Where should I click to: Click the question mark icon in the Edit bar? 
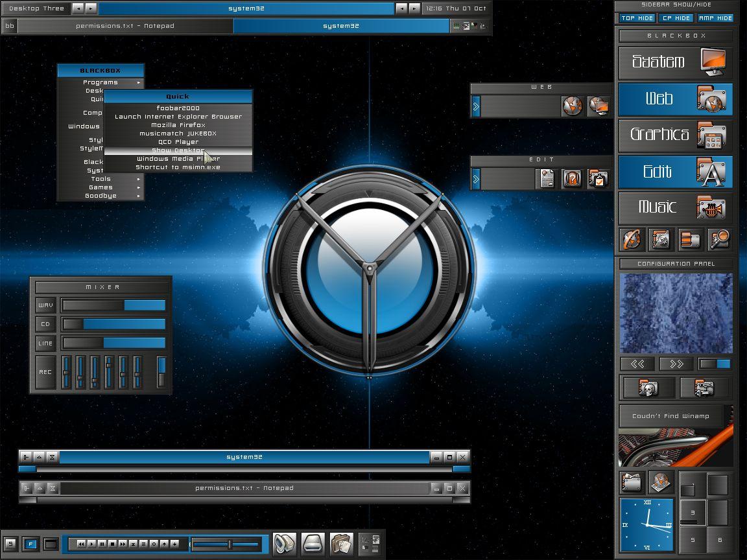point(572,179)
